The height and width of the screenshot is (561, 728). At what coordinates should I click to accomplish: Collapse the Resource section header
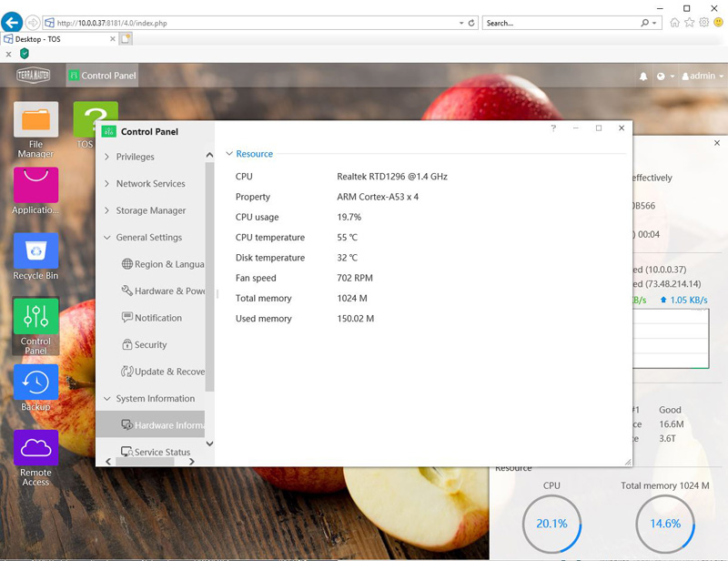coord(253,154)
